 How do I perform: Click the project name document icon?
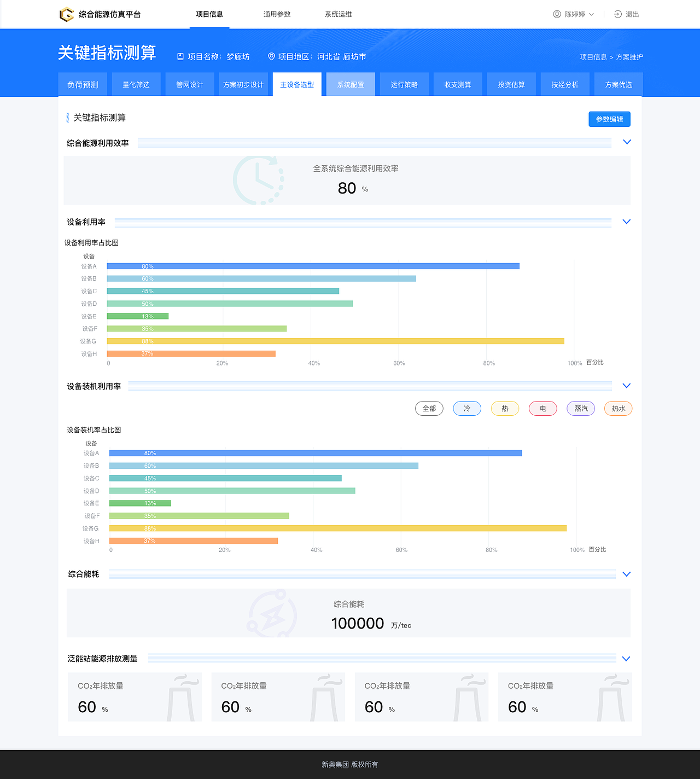coord(180,56)
